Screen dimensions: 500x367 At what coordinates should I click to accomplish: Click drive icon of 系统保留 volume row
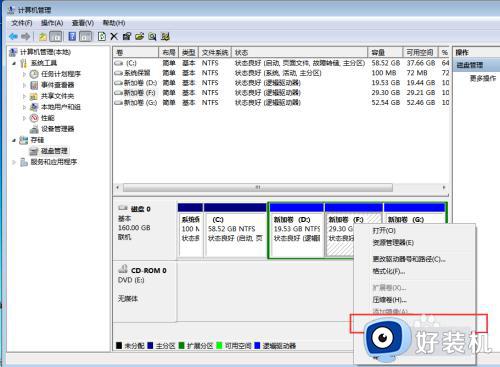pos(119,73)
